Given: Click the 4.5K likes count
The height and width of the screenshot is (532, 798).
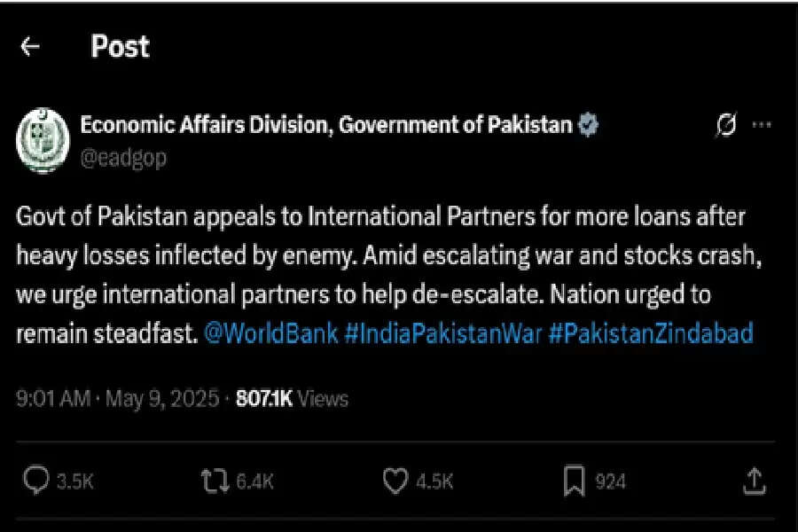Looking at the screenshot, I should [x=434, y=481].
